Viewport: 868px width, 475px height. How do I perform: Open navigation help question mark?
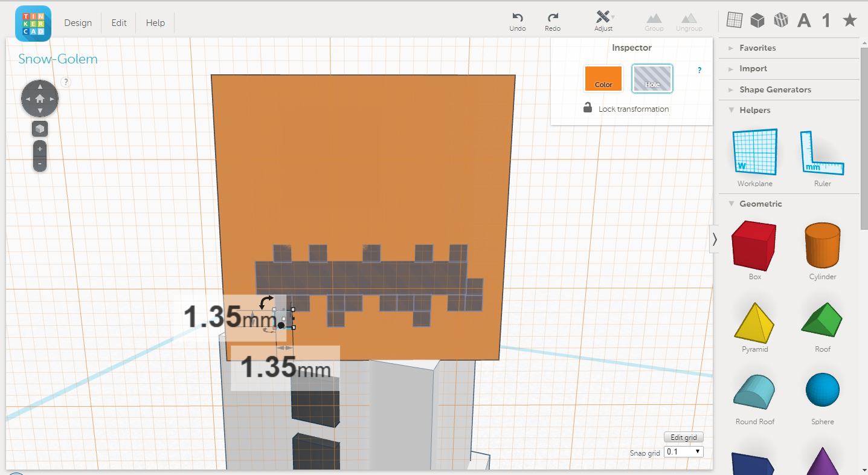(x=66, y=82)
